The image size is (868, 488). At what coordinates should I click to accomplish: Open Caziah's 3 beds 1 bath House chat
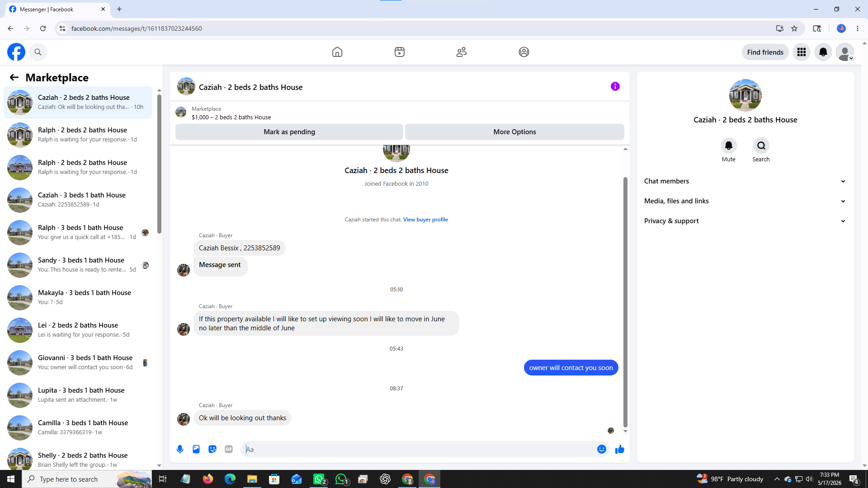click(78, 200)
